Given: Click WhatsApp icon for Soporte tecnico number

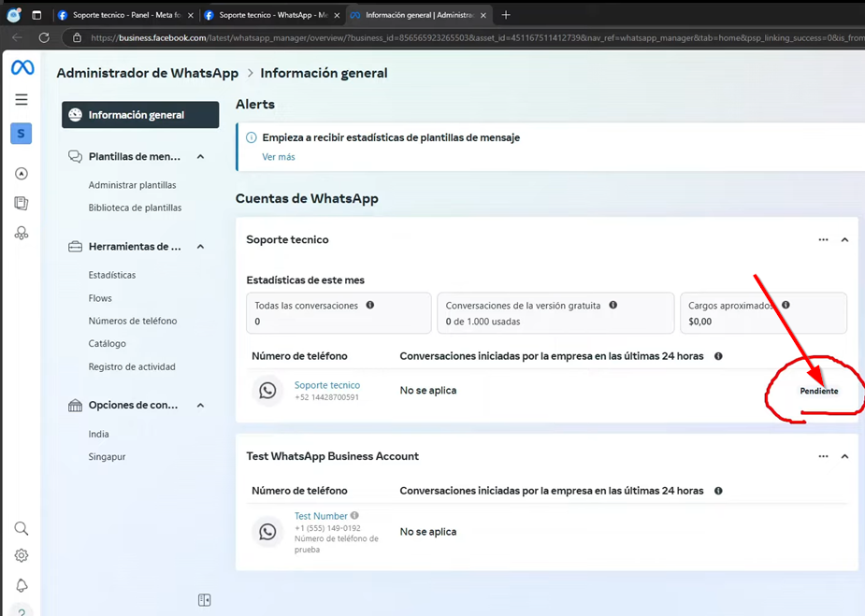Looking at the screenshot, I should (267, 391).
